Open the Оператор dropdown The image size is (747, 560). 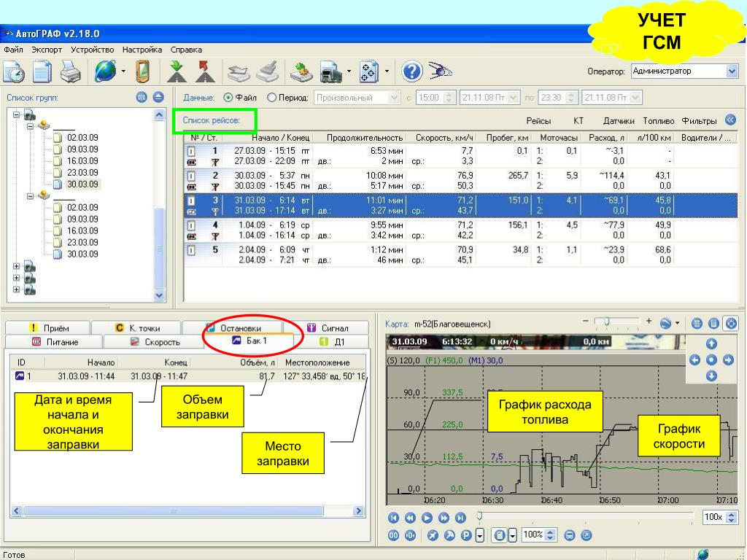pyautogui.click(x=732, y=71)
